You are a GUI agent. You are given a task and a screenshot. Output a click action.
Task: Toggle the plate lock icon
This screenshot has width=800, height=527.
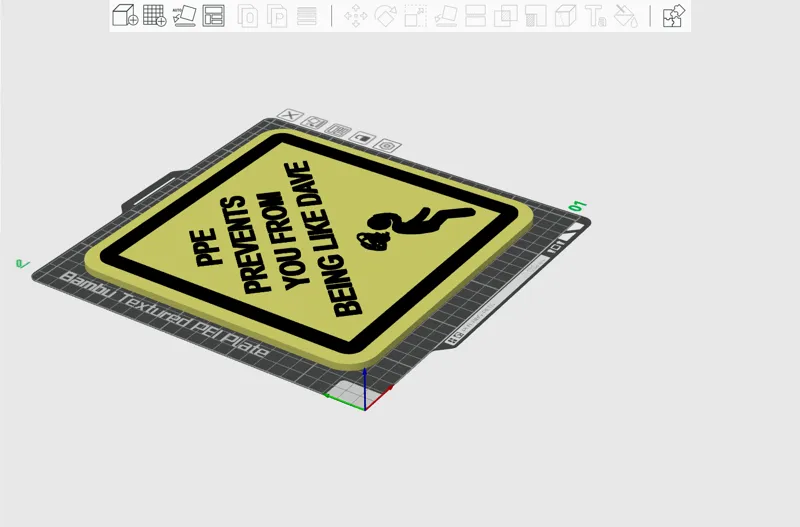point(362,137)
